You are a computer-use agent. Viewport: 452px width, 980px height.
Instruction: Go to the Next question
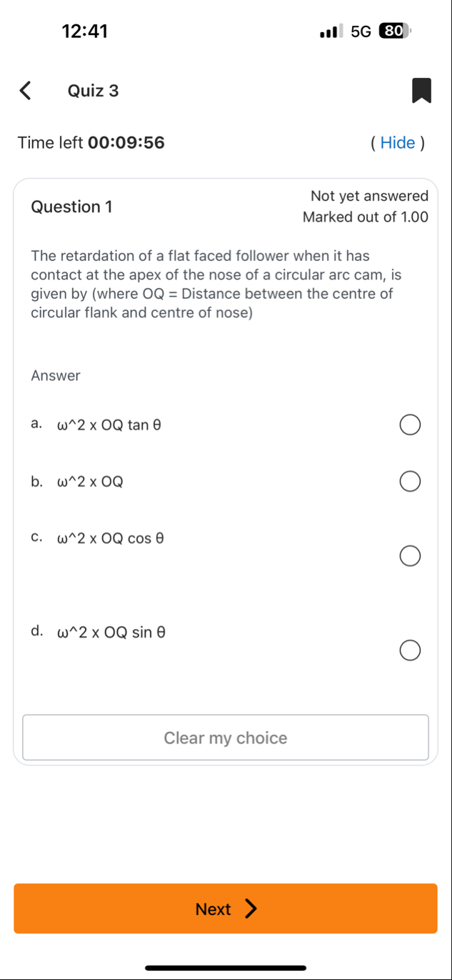226,909
